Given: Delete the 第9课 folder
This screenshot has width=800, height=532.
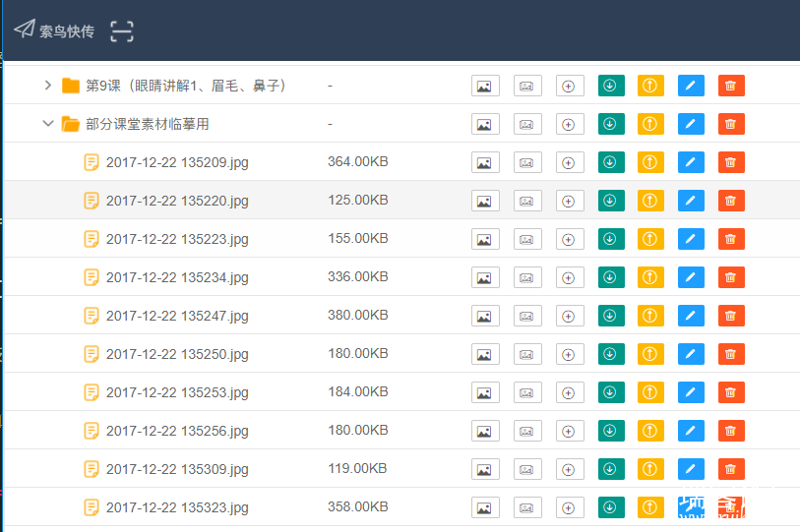Looking at the screenshot, I should point(731,86).
